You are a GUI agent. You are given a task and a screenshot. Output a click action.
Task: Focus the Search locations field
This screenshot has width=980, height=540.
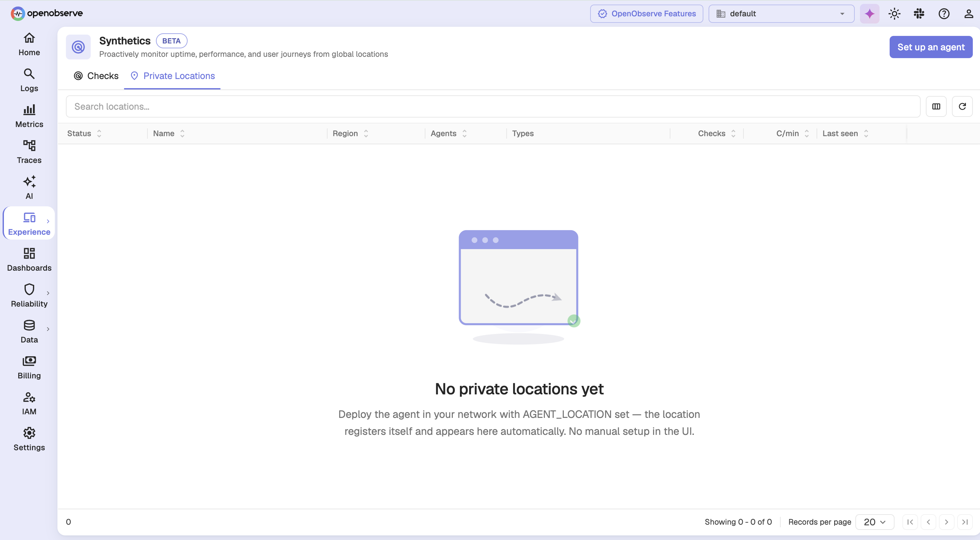tap(493, 107)
